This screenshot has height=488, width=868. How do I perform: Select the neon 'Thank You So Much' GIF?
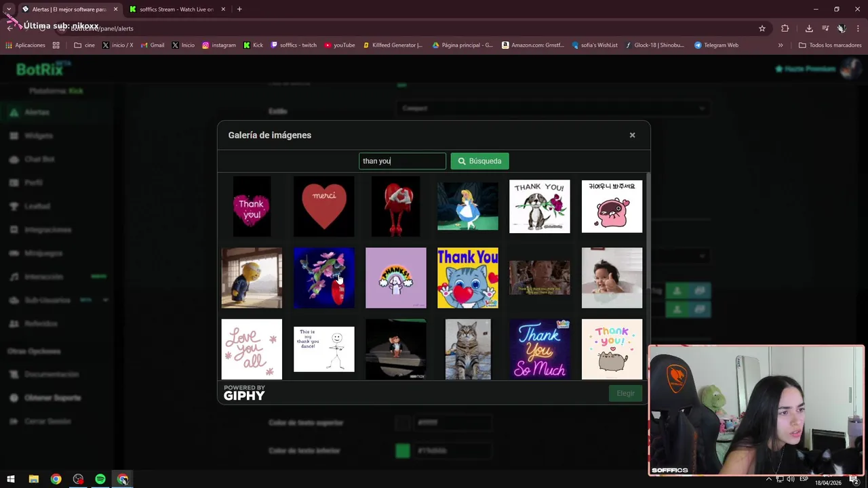coord(540,349)
